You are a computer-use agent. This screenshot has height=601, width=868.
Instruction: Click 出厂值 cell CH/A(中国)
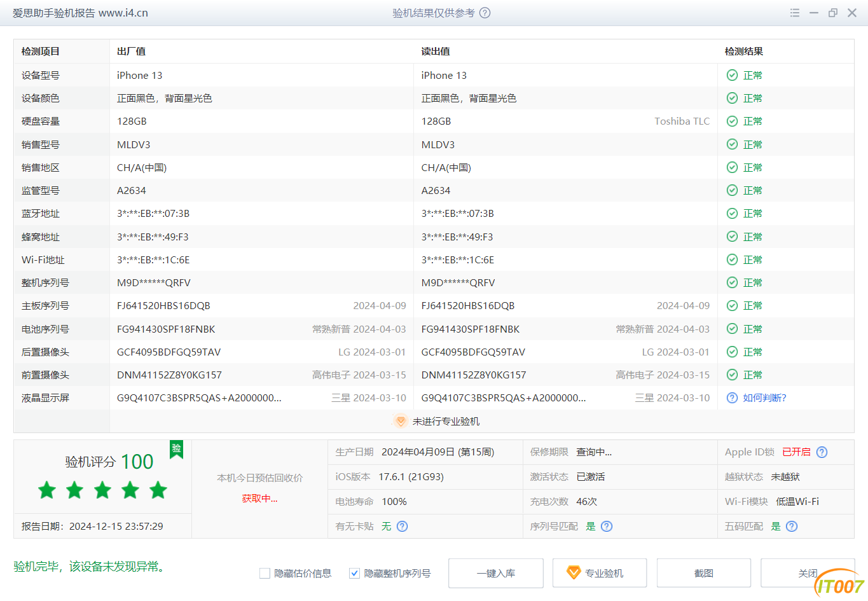pos(142,167)
